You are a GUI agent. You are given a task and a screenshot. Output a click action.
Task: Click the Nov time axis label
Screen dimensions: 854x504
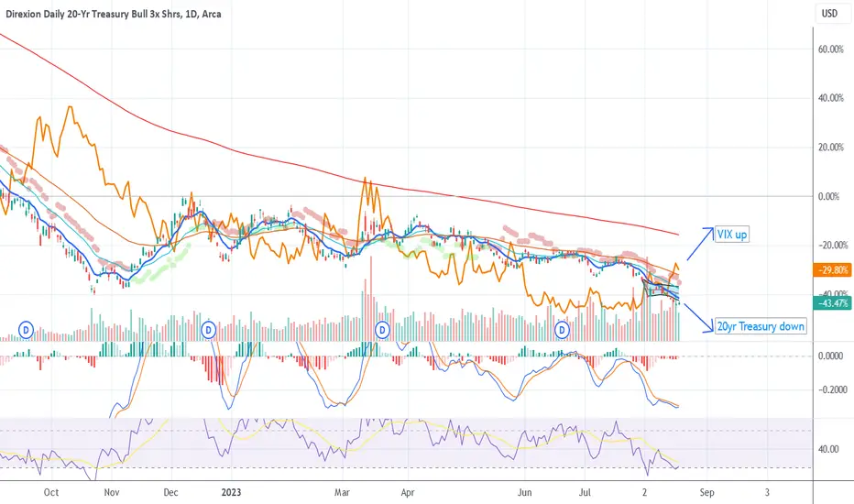coord(111,492)
